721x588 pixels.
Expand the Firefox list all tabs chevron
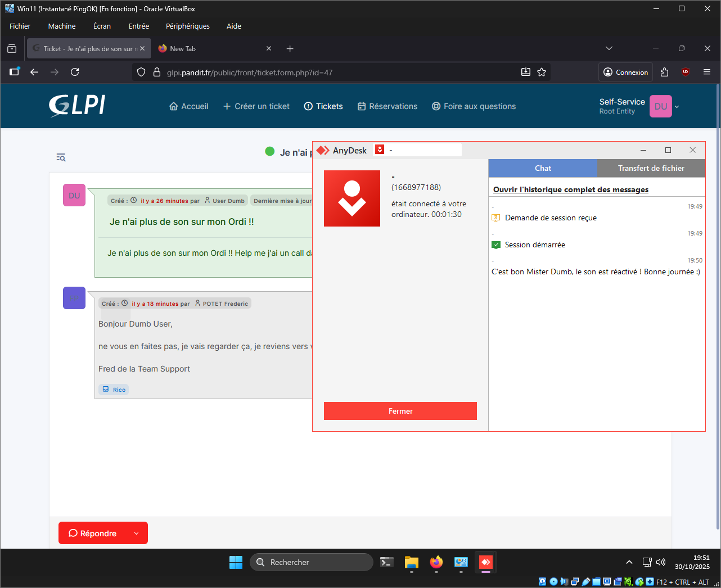tap(609, 48)
